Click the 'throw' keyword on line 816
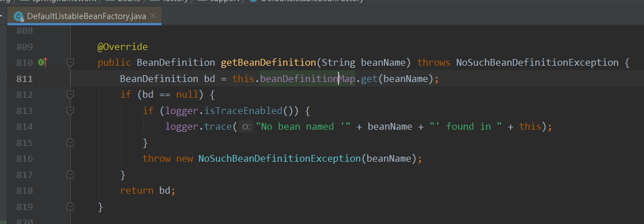The height and width of the screenshot is (224, 644). coord(156,159)
